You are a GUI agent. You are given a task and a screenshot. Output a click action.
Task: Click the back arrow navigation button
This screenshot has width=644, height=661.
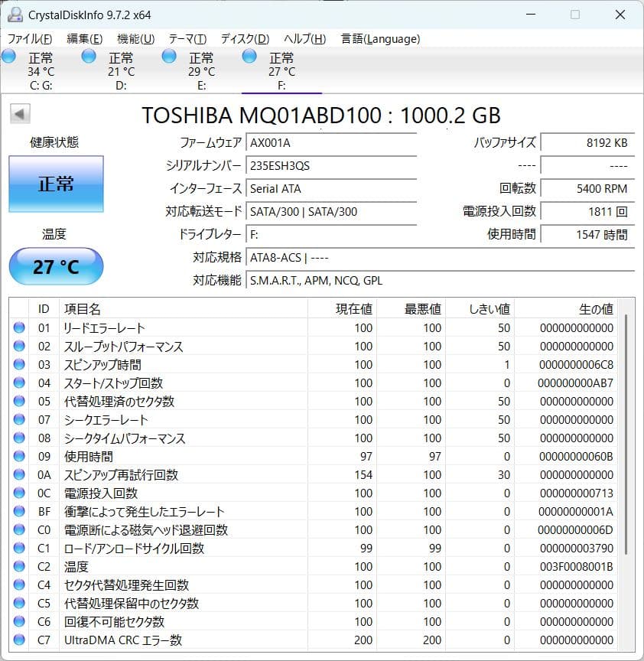18,113
